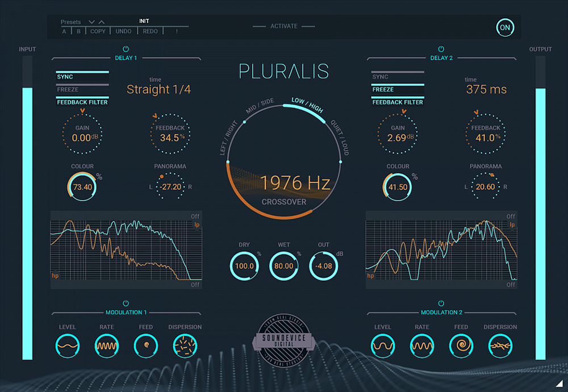Toggle Delay 2 Freeze switch

(x=398, y=89)
